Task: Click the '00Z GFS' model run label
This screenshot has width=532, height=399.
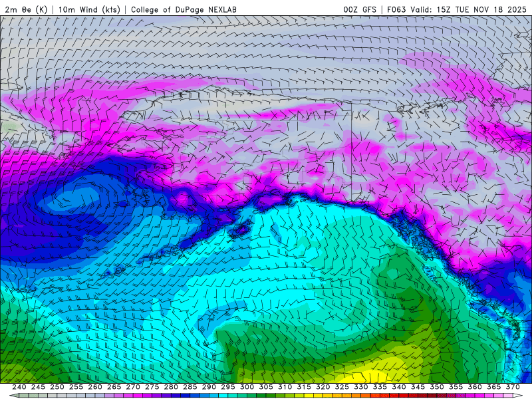Action: 360,9
